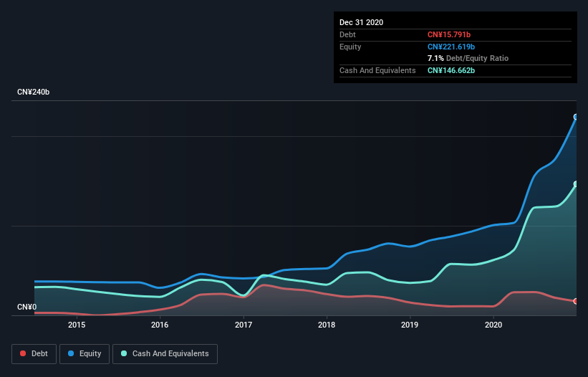The width and height of the screenshot is (588, 377).
Task: Select the 2018 x-axis label
Action: tap(327, 325)
